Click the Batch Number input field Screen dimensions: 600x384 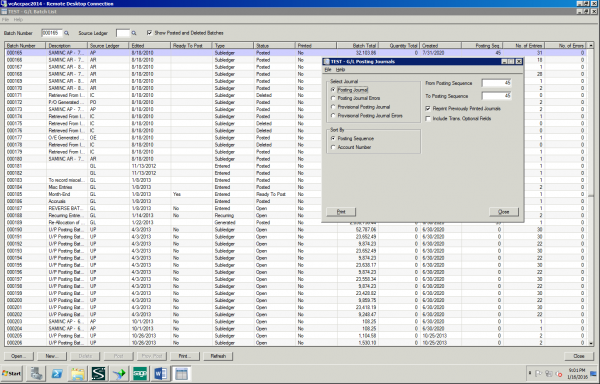click(52, 33)
